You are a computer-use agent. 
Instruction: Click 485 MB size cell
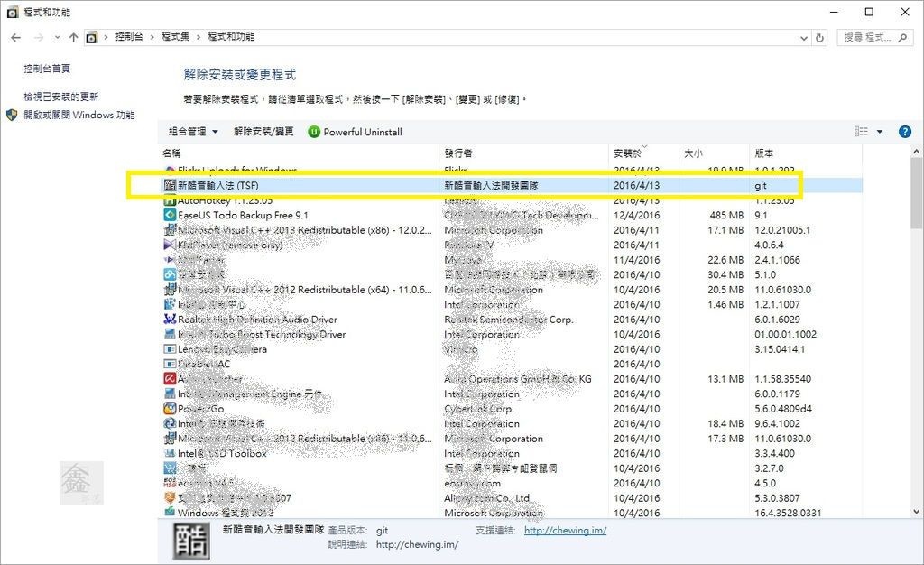pos(726,215)
